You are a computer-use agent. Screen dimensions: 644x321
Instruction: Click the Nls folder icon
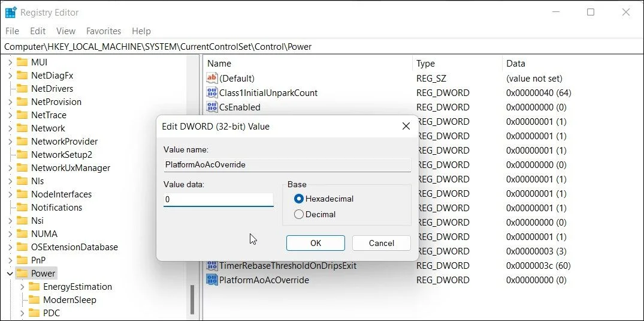tap(22, 181)
